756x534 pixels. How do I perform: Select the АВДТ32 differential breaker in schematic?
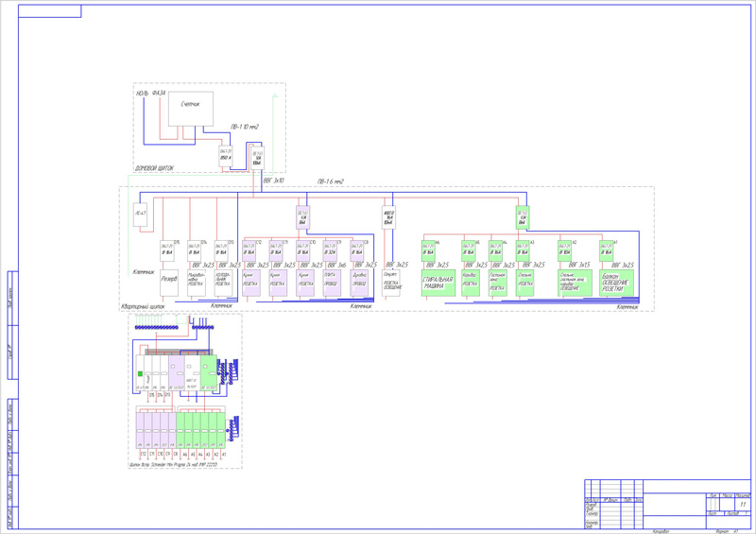(388, 217)
